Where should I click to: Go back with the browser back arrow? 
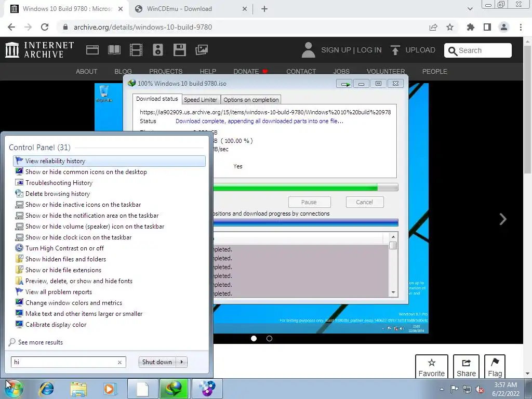[x=11, y=27]
